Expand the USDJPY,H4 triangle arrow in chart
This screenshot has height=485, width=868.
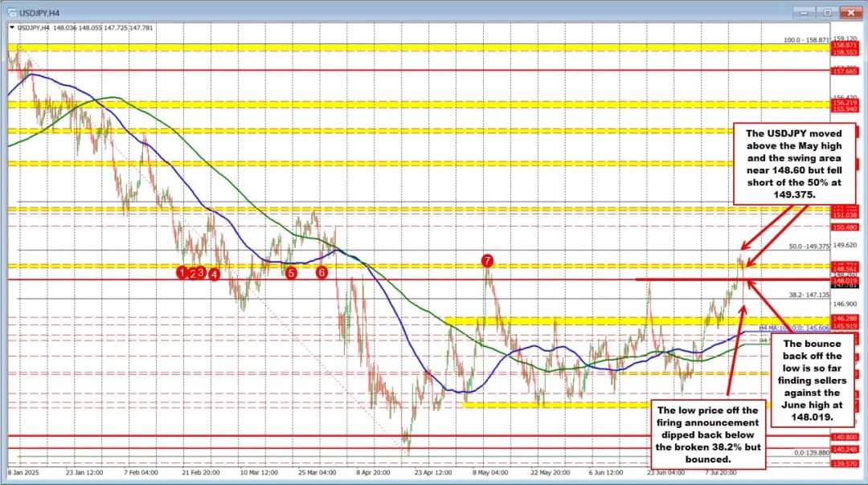pyautogui.click(x=11, y=27)
